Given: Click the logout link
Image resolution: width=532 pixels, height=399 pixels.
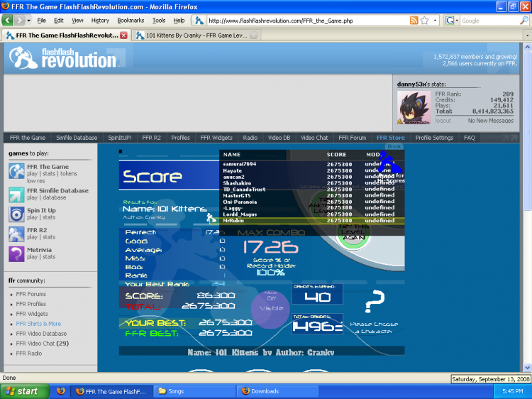Looking at the screenshot, I should 443,121.
